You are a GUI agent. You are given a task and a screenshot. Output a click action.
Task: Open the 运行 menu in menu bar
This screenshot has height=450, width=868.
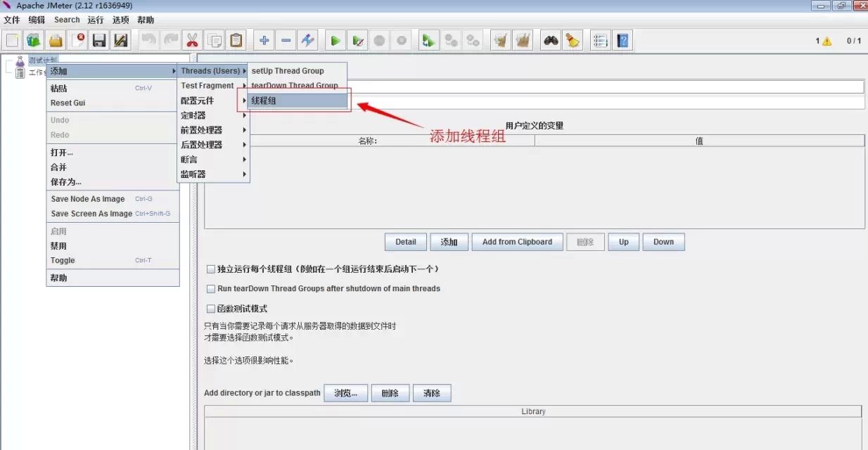[x=96, y=20]
